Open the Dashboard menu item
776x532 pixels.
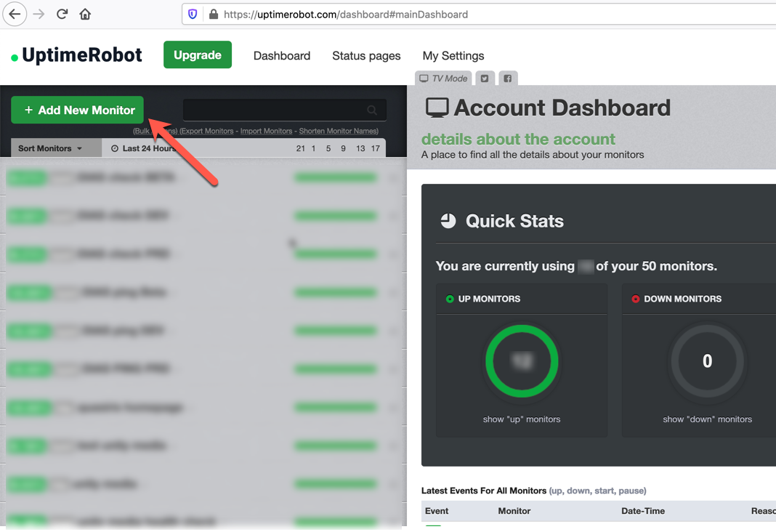pyautogui.click(x=282, y=56)
